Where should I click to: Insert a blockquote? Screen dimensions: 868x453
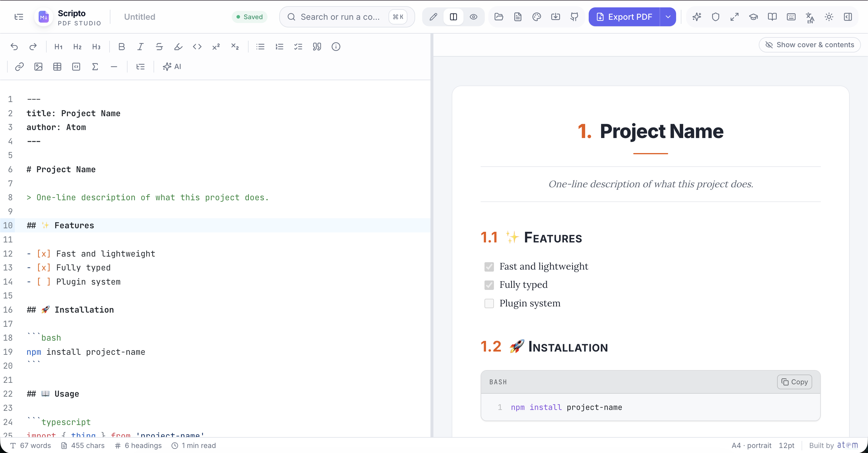pyautogui.click(x=317, y=47)
